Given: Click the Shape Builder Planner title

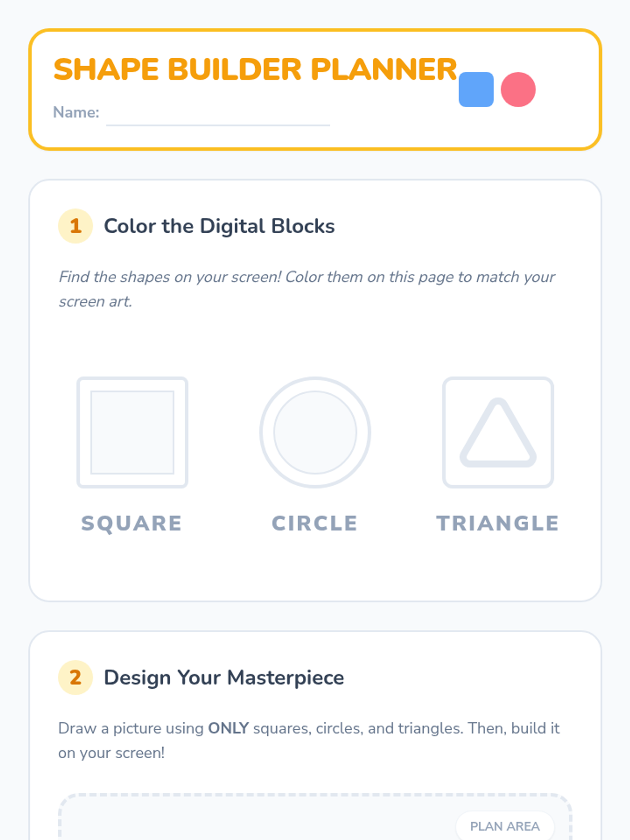Looking at the screenshot, I should click(x=255, y=69).
